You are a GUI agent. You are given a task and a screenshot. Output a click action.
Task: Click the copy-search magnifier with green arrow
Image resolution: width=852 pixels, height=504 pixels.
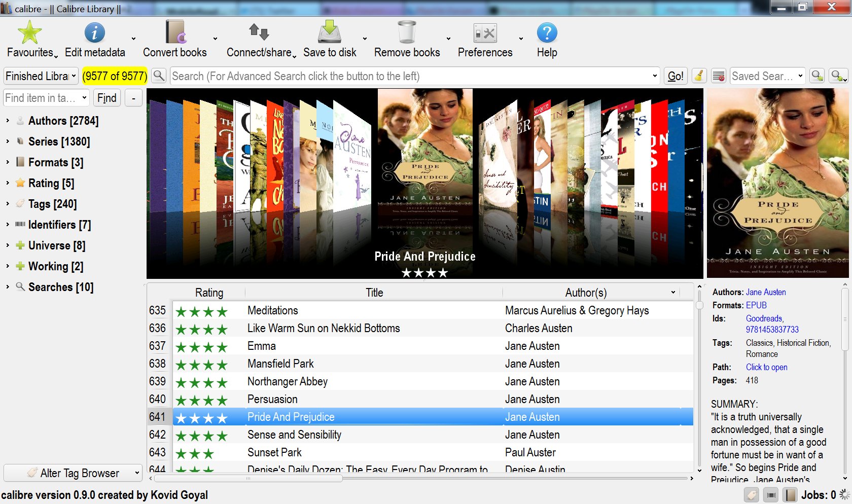pos(817,76)
